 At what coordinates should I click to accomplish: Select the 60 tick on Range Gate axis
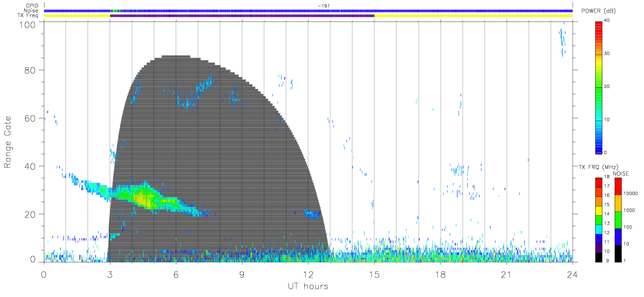coord(31,118)
